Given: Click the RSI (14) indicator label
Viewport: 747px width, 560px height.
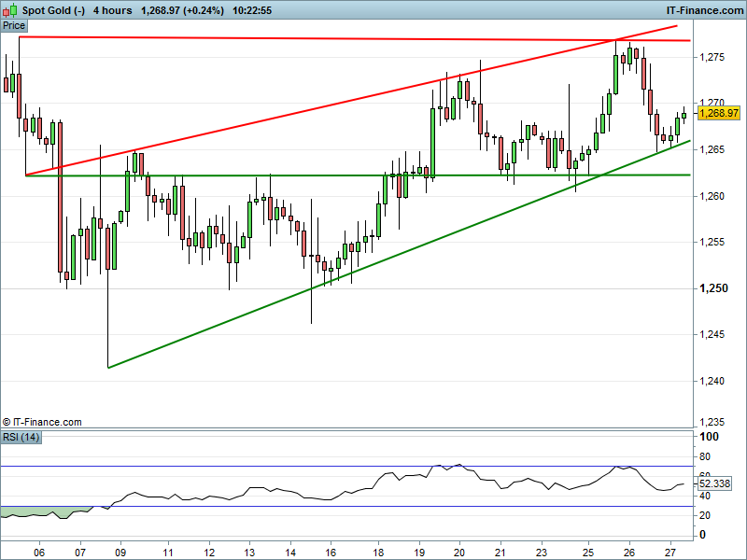Looking at the screenshot, I should [21, 437].
